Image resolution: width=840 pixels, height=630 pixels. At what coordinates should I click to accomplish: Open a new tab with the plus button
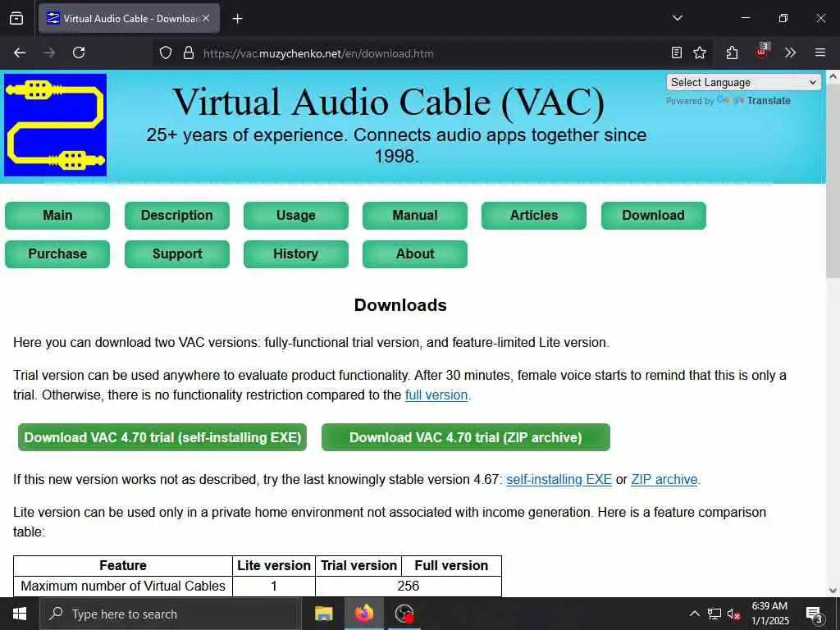pyautogui.click(x=237, y=19)
